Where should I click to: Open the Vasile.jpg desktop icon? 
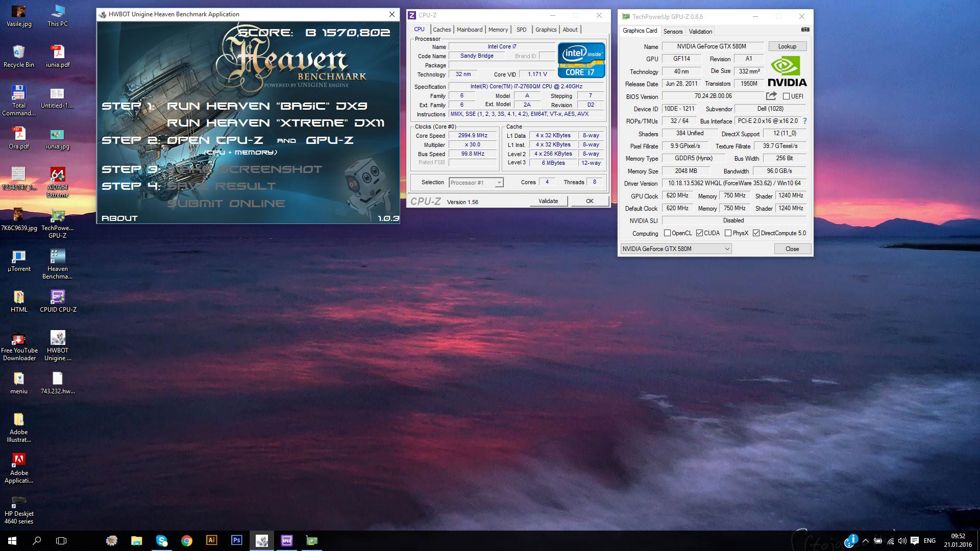point(19,16)
